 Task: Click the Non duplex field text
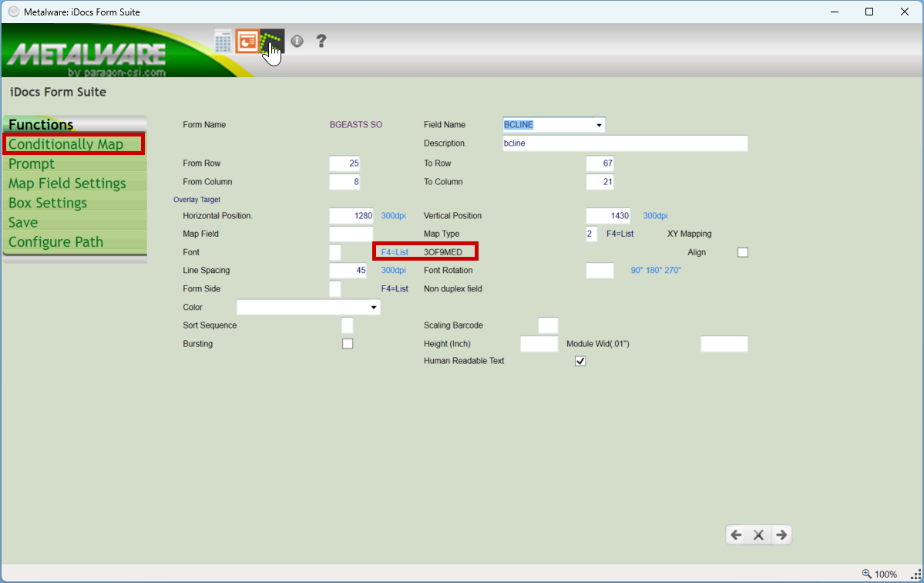(x=452, y=289)
